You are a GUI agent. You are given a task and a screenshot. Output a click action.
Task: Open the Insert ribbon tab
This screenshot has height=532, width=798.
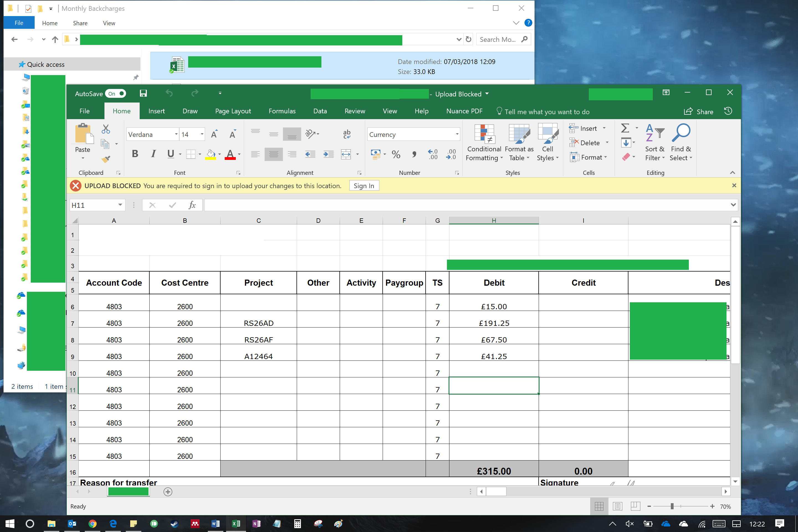coord(156,111)
